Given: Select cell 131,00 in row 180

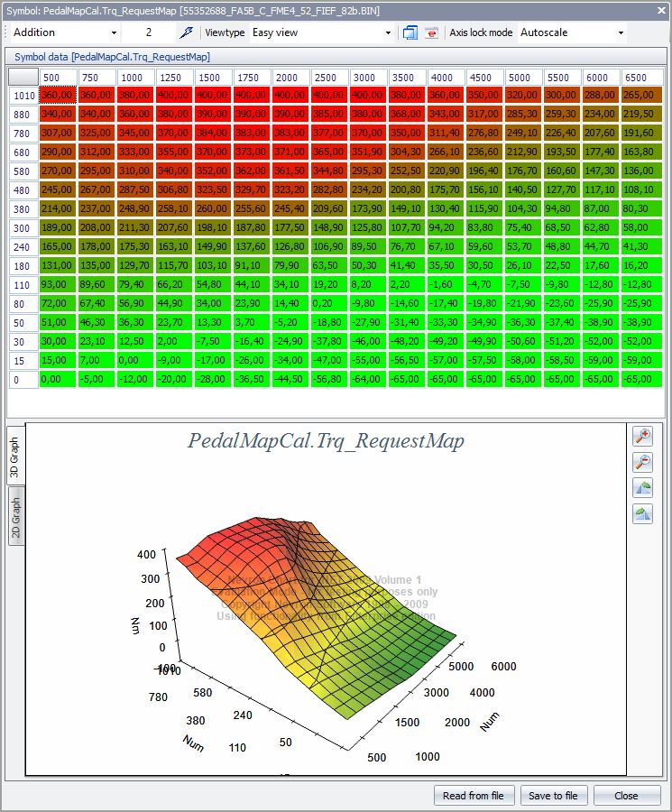Looking at the screenshot, I should 58,265.
